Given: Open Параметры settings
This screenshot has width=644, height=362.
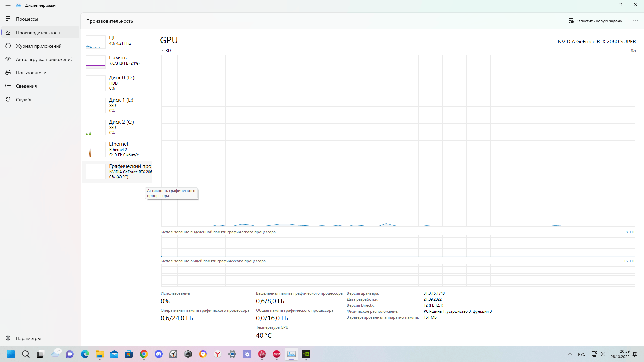Looking at the screenshot, I should point(40,338).
